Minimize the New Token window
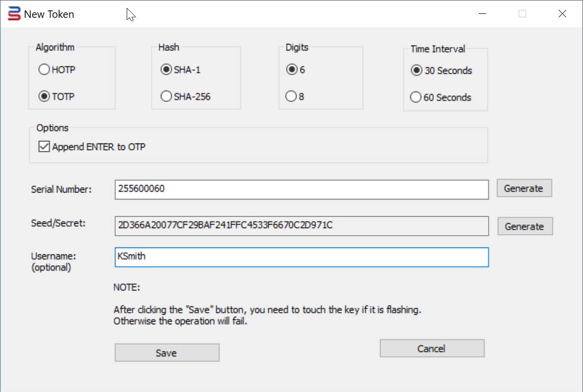This screenshot has height=392, width=583. click(x=482, y=14)
